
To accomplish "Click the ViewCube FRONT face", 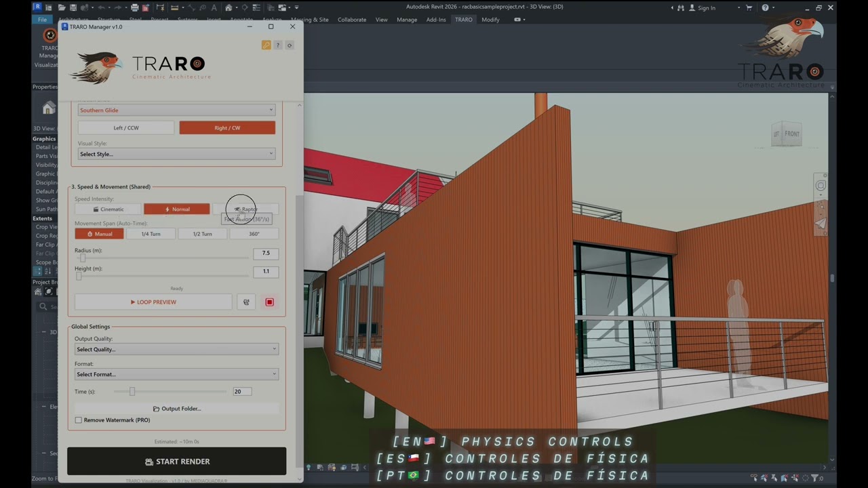I will coord(791,134).
